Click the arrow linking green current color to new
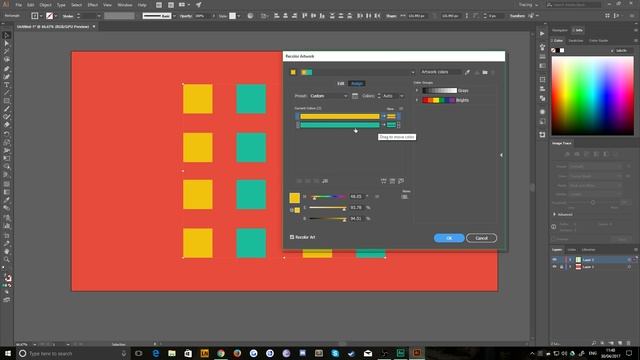The width and height of the screenshot is (640, 360). click(383, 124)
